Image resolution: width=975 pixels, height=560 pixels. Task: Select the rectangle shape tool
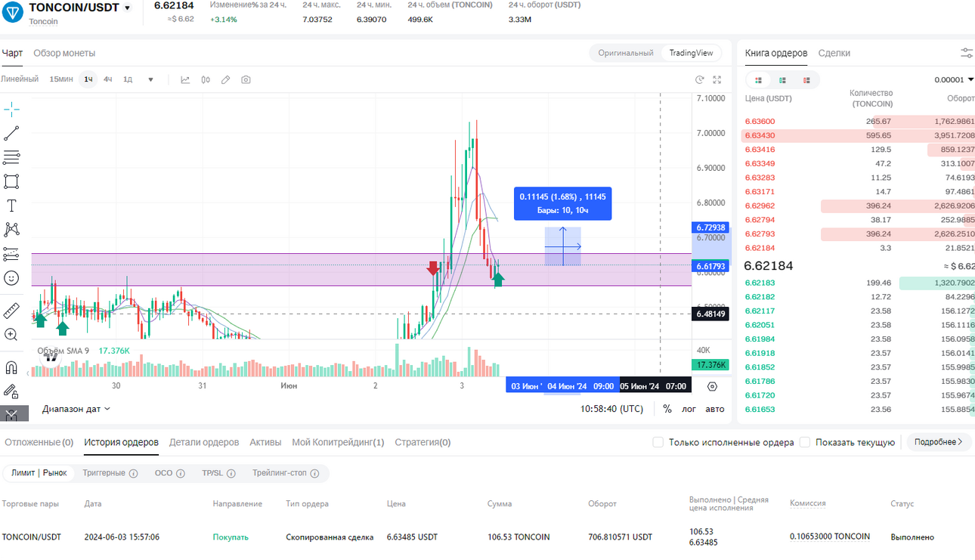click(x=11, y=181)
